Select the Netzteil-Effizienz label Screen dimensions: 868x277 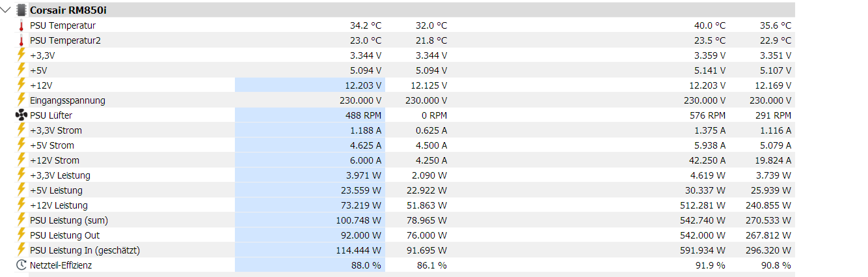(61, 265)
